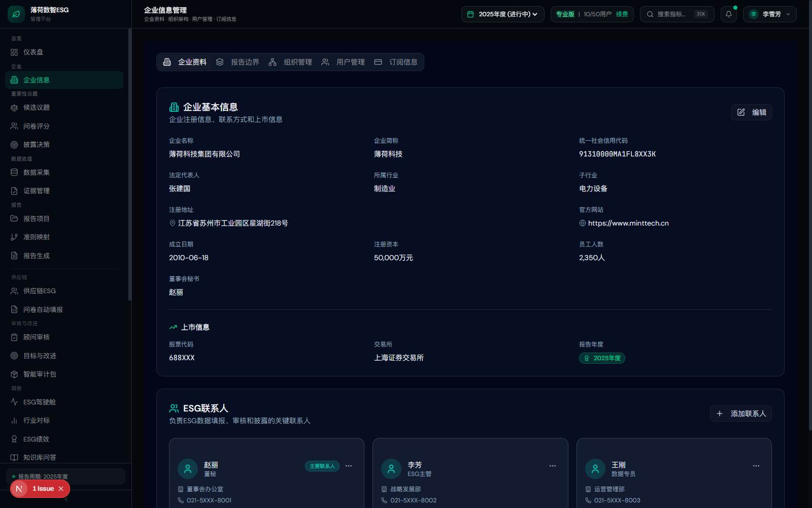
Task: Click 主要联系人 badge on 赵丽 card
Action: point(322,466)
